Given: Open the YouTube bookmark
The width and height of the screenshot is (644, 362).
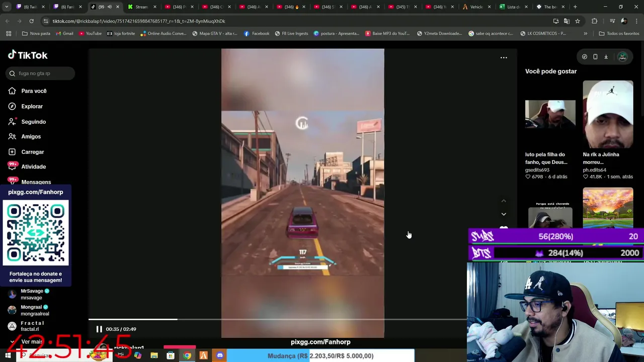Looking at the screenshot, I should point(90,34).
